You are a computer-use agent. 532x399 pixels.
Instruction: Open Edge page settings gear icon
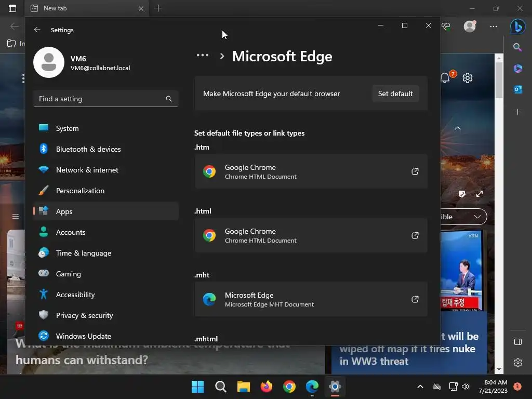point(468,78)
